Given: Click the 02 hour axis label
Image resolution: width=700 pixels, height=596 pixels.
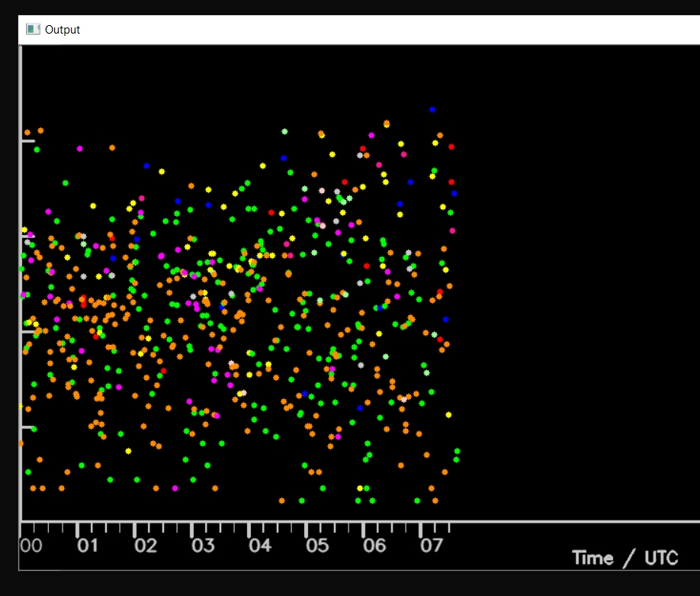Looking at the screenshot, I should (x=146, y=546).
